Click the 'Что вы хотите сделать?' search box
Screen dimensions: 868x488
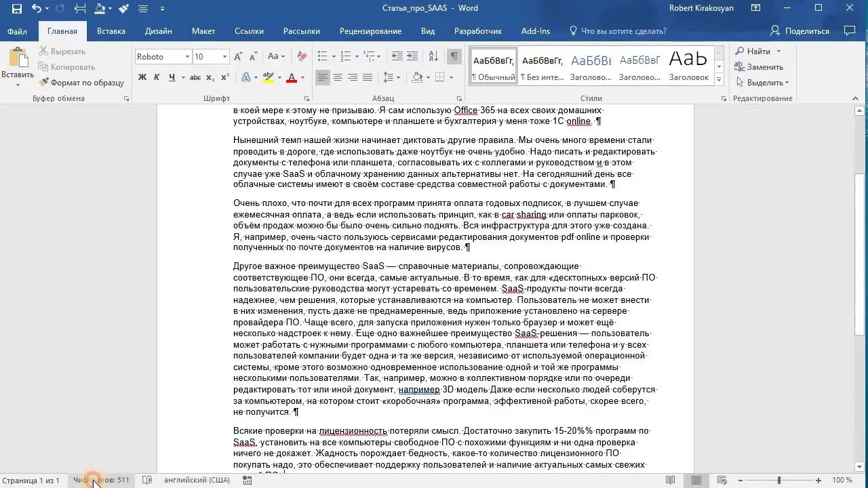coord(618,31)
